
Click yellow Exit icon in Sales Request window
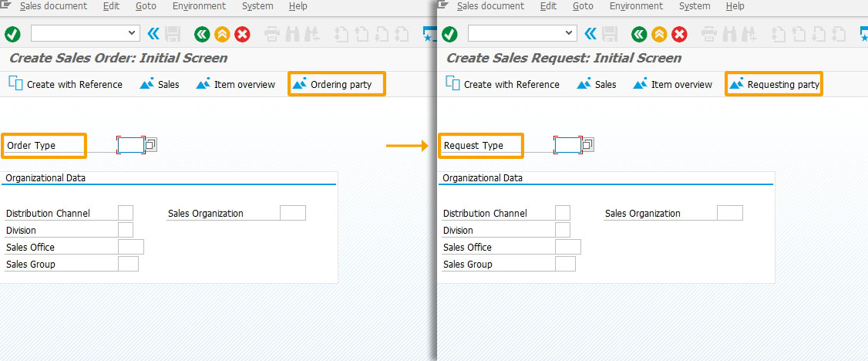pos(659,35)
